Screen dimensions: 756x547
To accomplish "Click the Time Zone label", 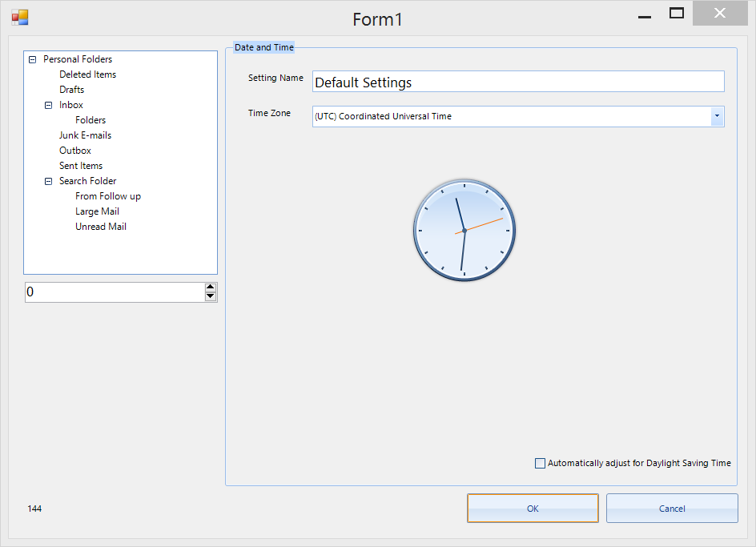I will coord(270,113).
